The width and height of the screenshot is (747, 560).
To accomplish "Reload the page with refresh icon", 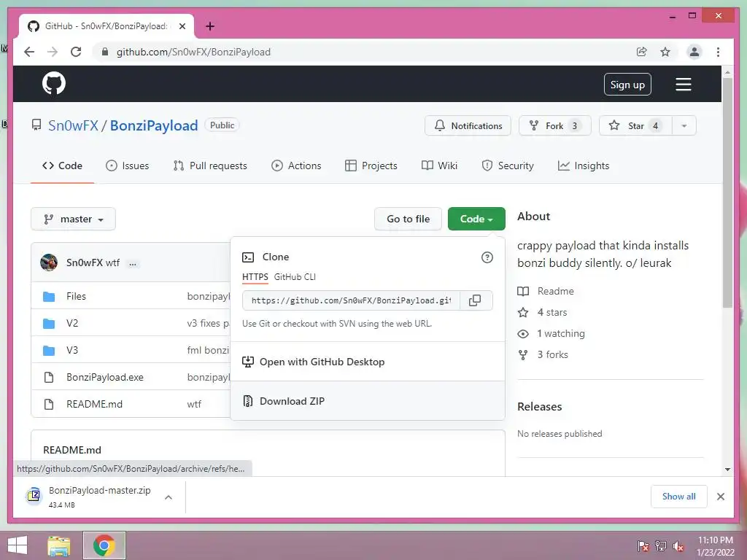I will (x=76, y=52).
